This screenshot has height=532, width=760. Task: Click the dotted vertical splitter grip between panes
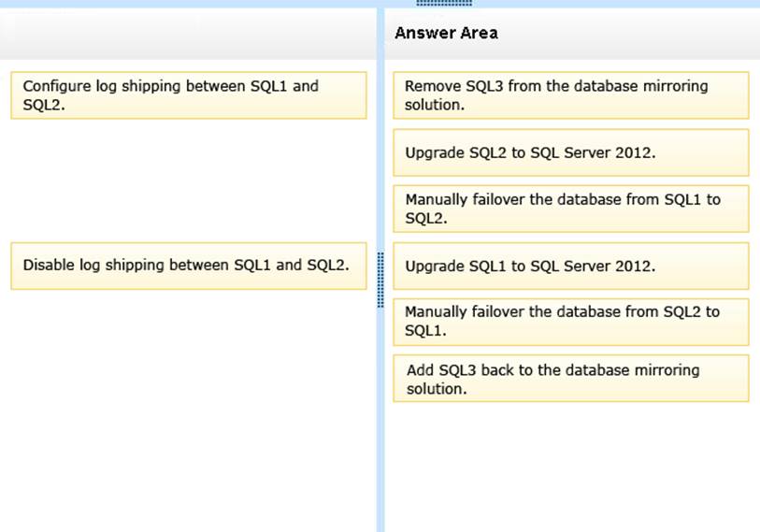(x=380, y=280)
